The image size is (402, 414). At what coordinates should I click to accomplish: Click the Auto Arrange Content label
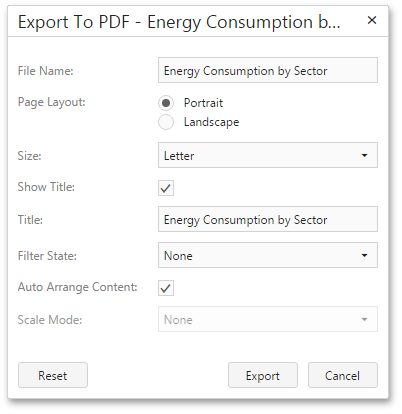click(x=77, y=287)
